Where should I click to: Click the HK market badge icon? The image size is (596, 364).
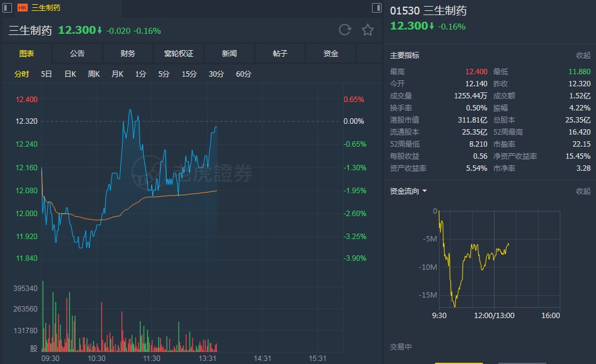click(x=22, y=8)
